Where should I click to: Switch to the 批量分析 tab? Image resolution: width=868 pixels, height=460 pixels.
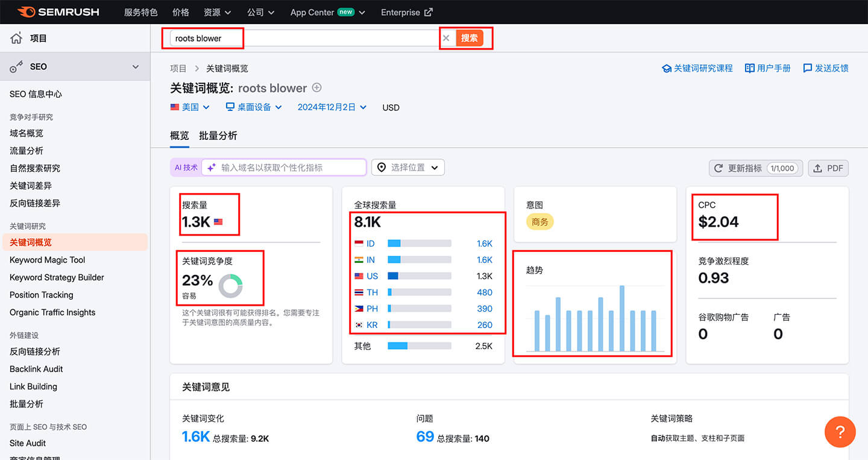pyautogui.click(x=218, y=136)
